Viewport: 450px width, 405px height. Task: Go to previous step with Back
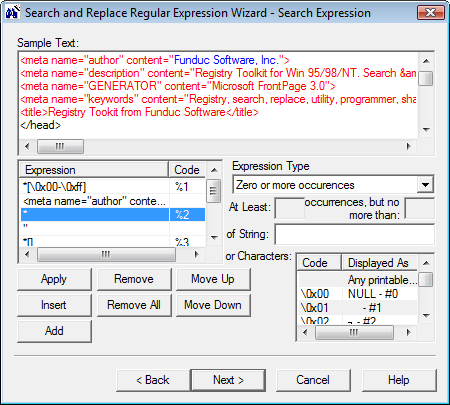tap(153, 380)
